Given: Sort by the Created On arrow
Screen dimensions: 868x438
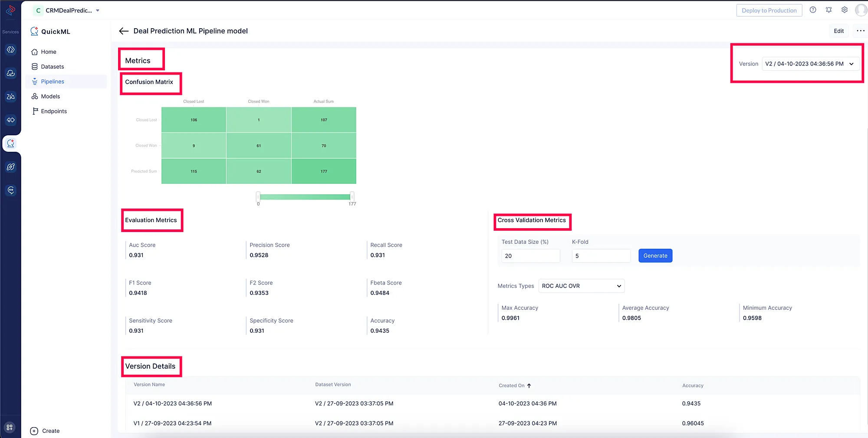Looking at the screenshot, I should point(529,386).
